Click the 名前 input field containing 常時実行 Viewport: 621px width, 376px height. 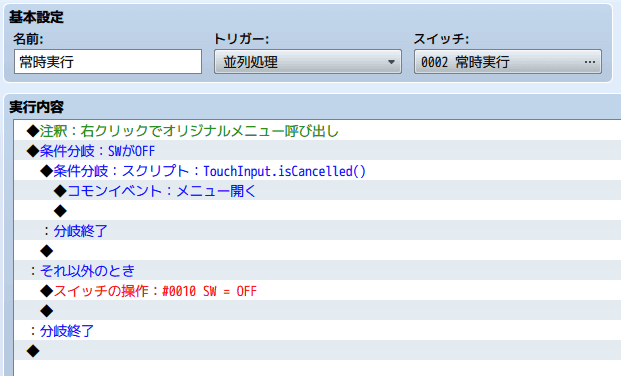coord(108,62)
